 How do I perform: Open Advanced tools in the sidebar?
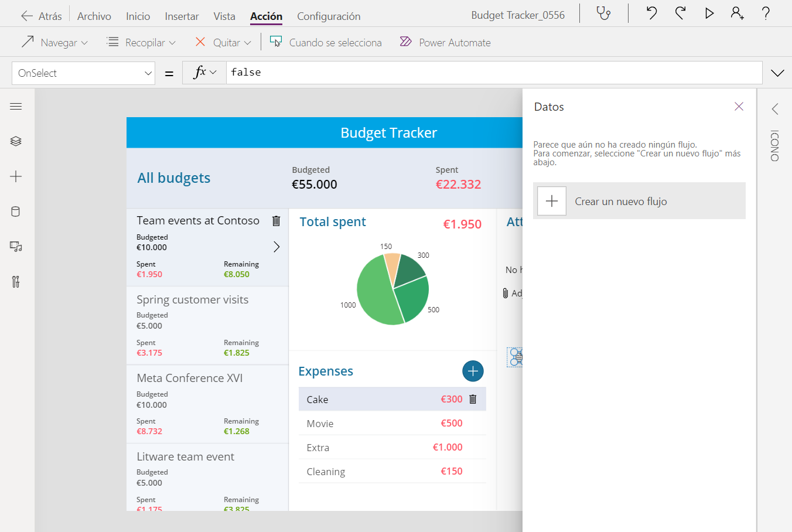16,282
